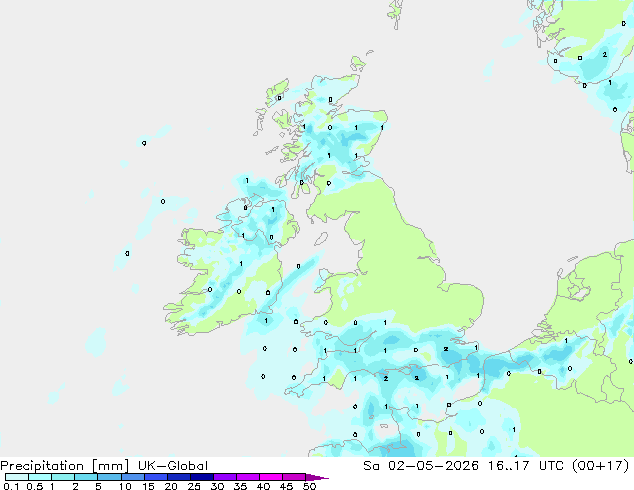Click the 'Precipitation [mm]' title text
Screen dimensions: 634x490
64,466
